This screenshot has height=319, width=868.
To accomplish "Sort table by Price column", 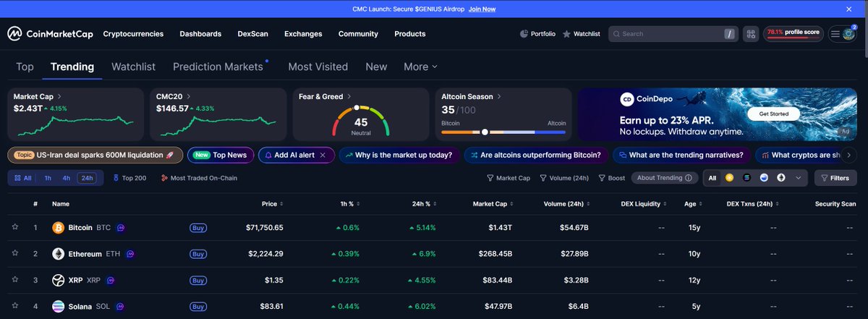I will (x=272, y=204).
